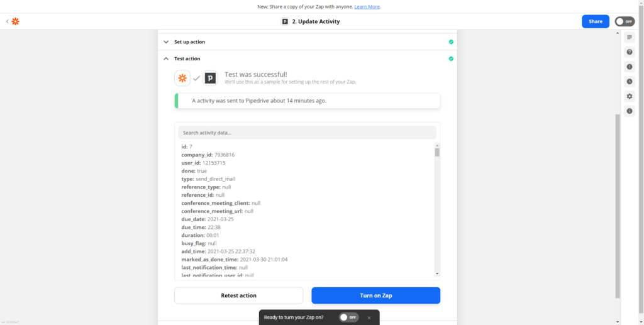This screenshot has height=325, width=644.
Task: Dismiss the Ready to turn your Zap on popup
Action: coord(369,317)
